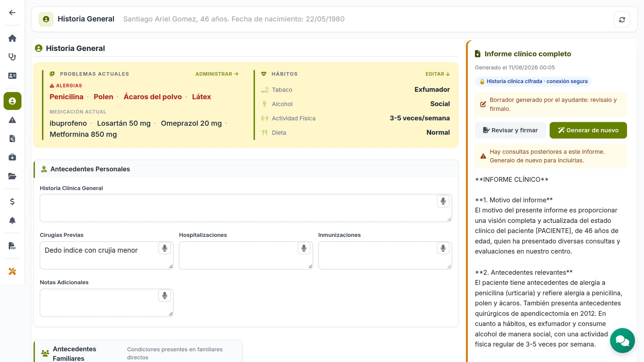Open the ID card sidebar icon
Screen dimensions: 644x362
12,76
